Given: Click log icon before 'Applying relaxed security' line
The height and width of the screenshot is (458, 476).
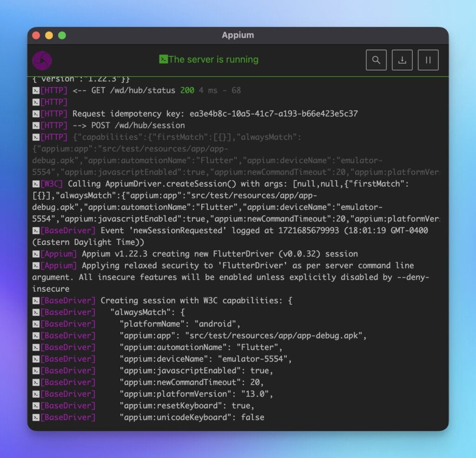Looking at the screenshot, I should (36, 266).
